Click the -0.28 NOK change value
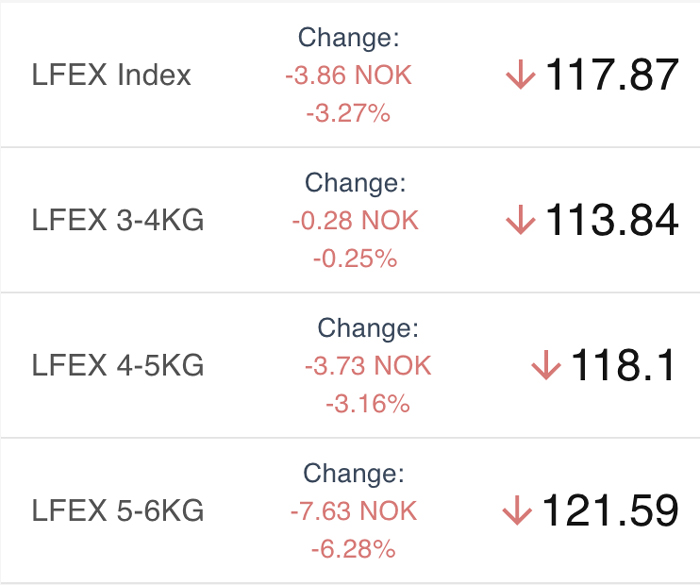 [355, 220]
